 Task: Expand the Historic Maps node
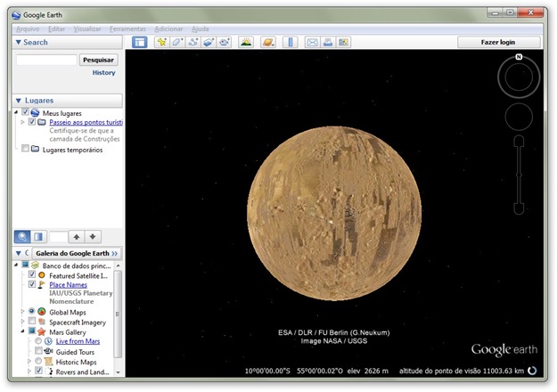point(29,361)
